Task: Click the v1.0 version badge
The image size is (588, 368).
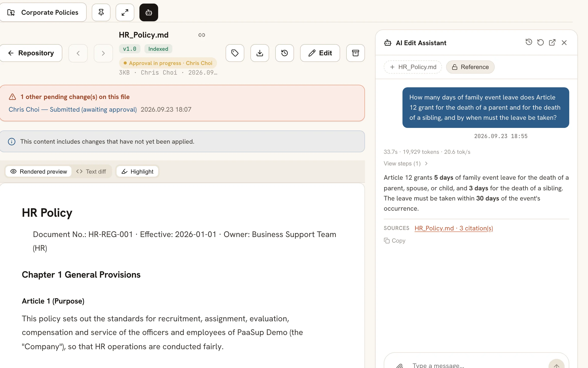Action: (130, 49)
